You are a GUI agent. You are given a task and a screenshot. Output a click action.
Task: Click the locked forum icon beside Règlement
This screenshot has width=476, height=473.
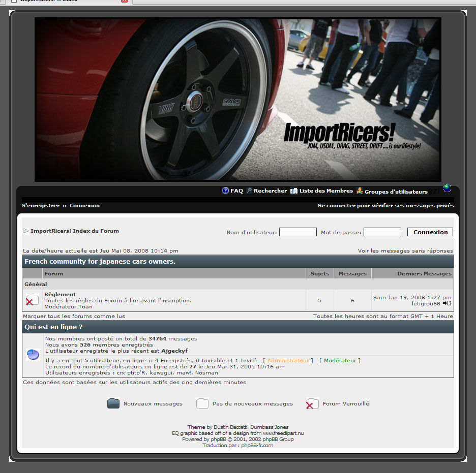[x=32, y=300]
